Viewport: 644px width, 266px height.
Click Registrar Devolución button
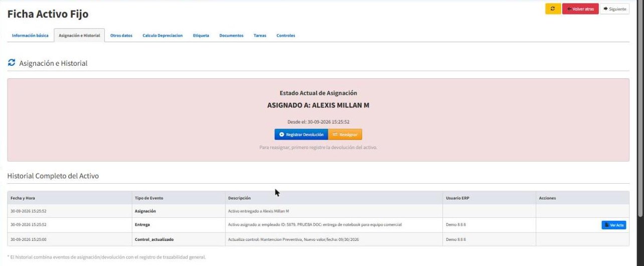[301, 135]
